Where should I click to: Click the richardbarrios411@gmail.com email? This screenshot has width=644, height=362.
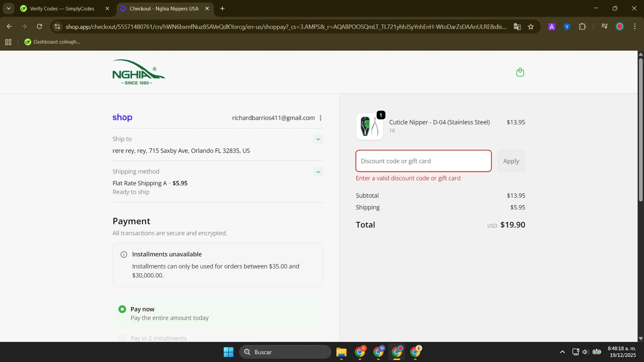[273, 118]
